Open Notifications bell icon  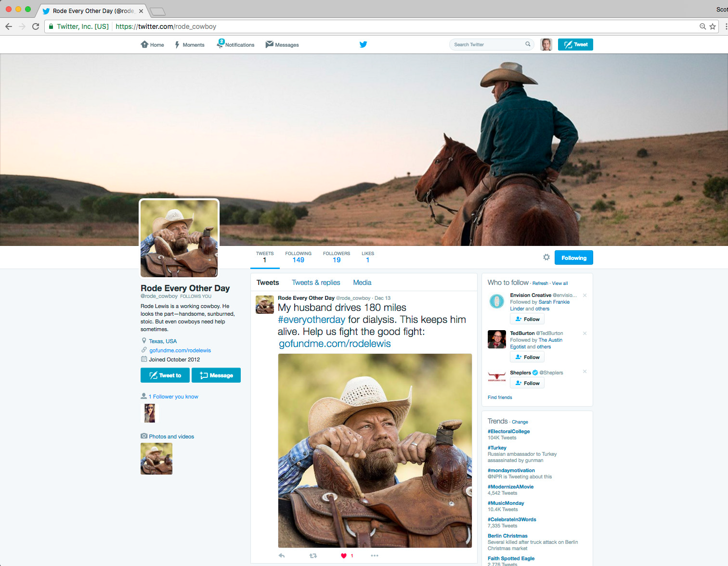[221, 44]
